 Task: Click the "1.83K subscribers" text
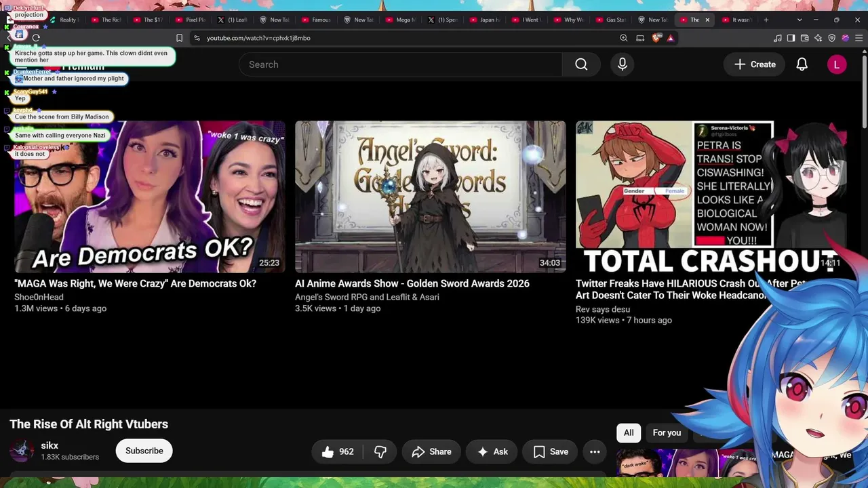(x=70, y=457)
